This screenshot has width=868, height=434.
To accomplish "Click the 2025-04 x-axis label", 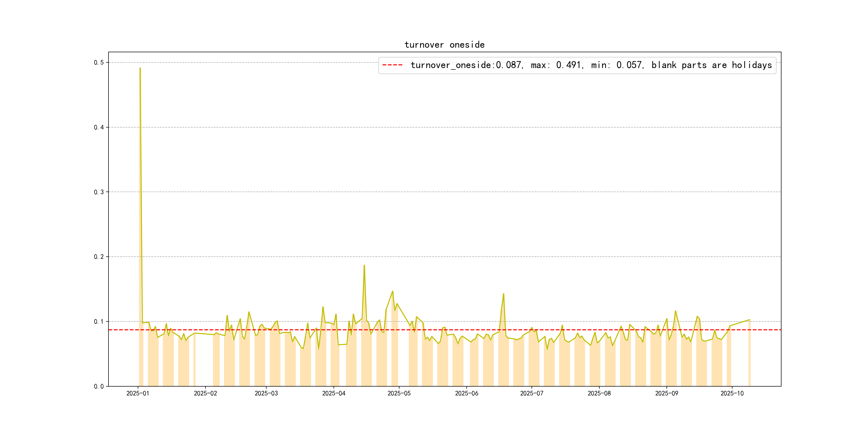I will (334, 394).
